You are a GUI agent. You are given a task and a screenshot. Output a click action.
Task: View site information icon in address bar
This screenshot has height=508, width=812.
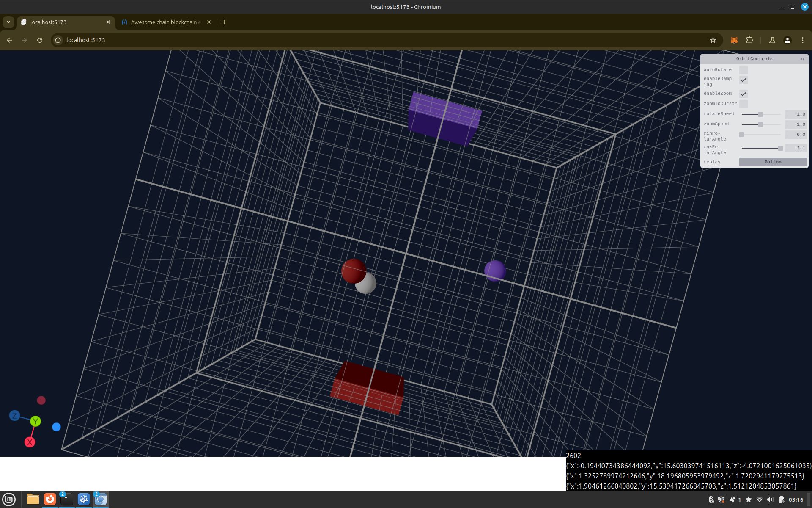(x=58, y=40)
